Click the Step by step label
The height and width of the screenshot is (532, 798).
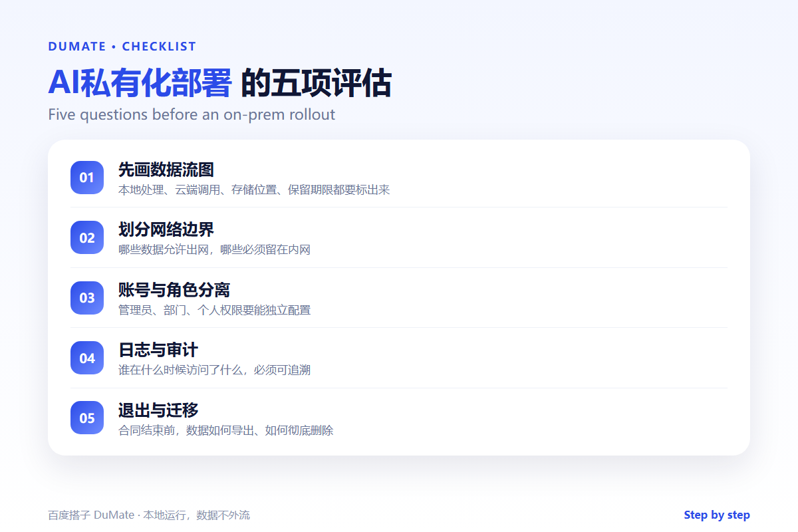(x=717, y=515)
